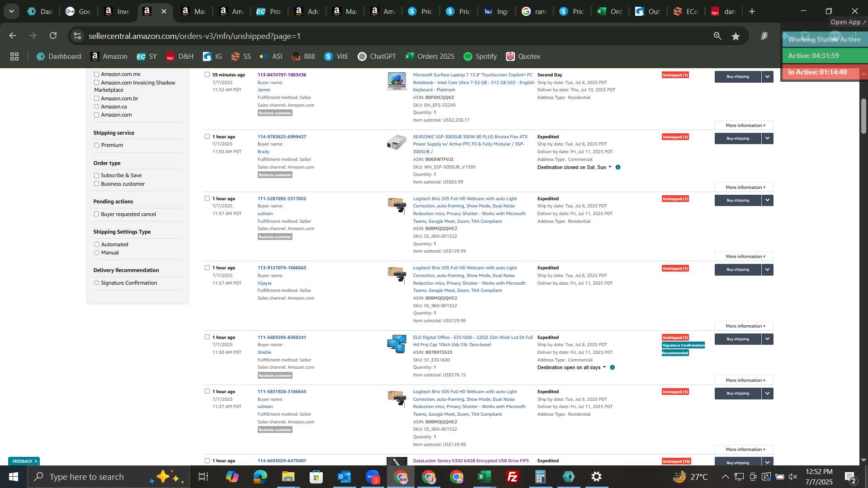Select order 113-0474797-1003436 checkbox
This screenshot has width=868, height=488.
(x=207, y=75)
